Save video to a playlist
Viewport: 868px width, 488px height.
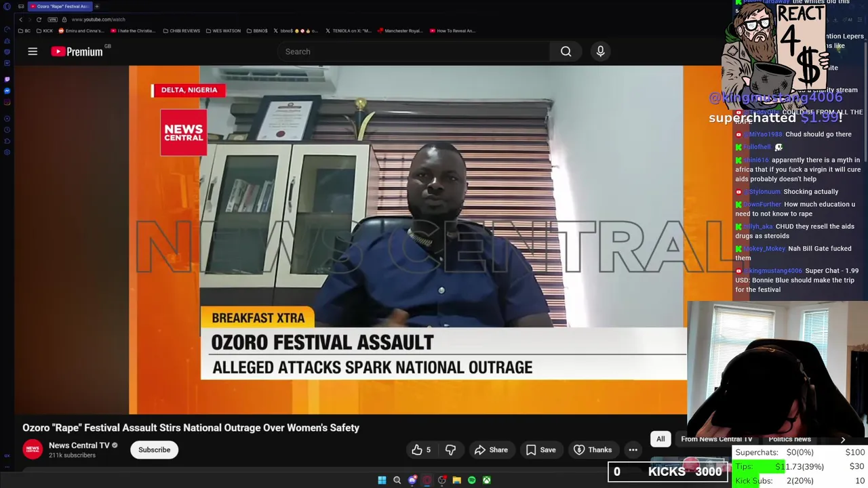[x=541, y=450]
